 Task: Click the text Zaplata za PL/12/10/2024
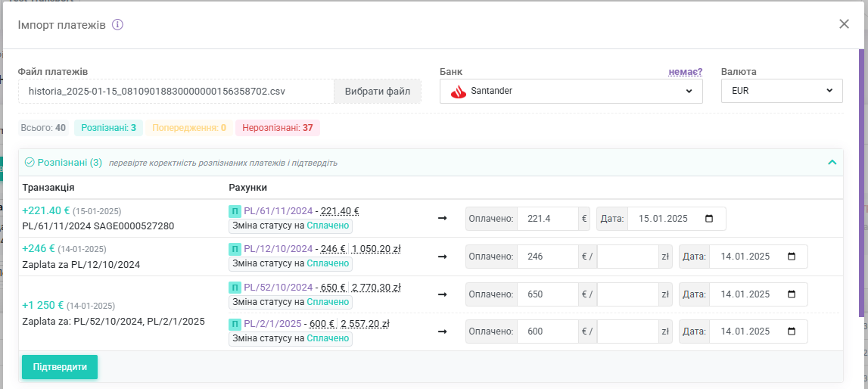coord(81,264)
